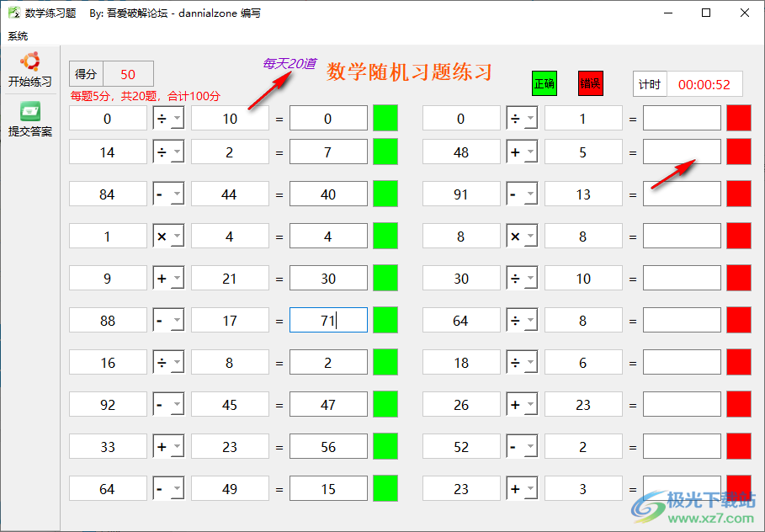Open the 系统 menu
The width and height of the screenshot is (765, 532).
(x=16, y=35)
